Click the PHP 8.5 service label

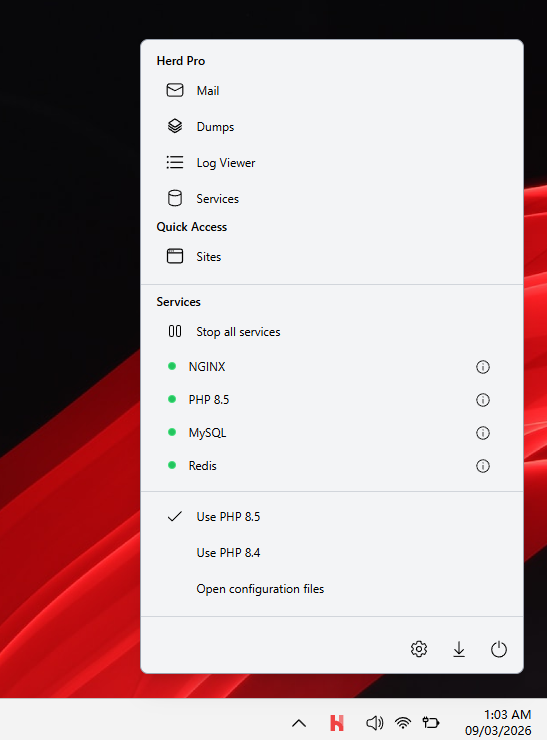pyautogui.click(x=209, y=400)
